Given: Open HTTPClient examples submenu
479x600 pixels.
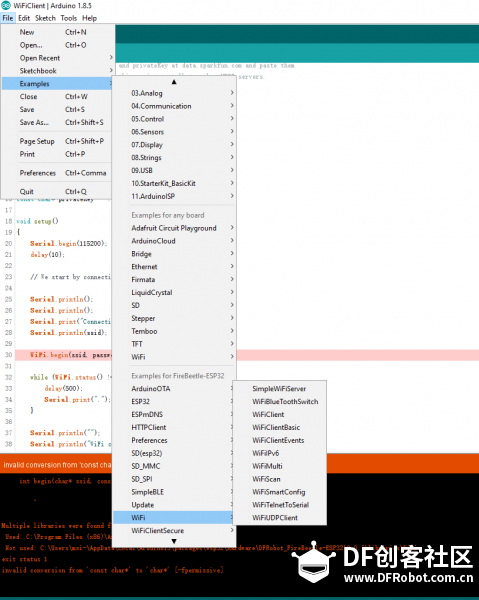Looking at the screenshot, I should [x=174, y=427].
